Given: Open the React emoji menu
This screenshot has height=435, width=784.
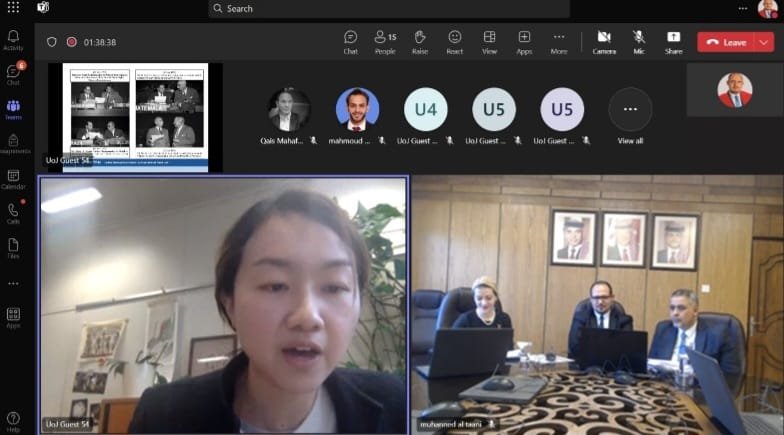Looking at the screenshot, I should (454, 42).
